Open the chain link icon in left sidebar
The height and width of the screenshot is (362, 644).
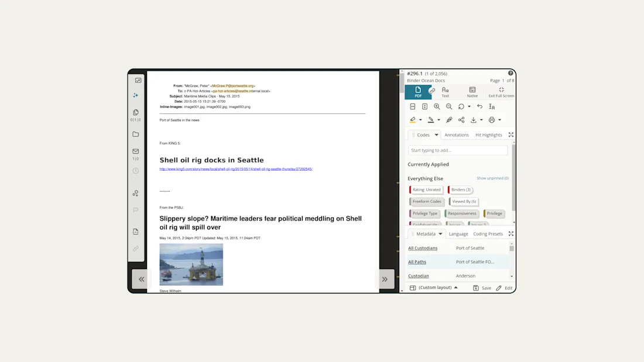pos(136,249)
